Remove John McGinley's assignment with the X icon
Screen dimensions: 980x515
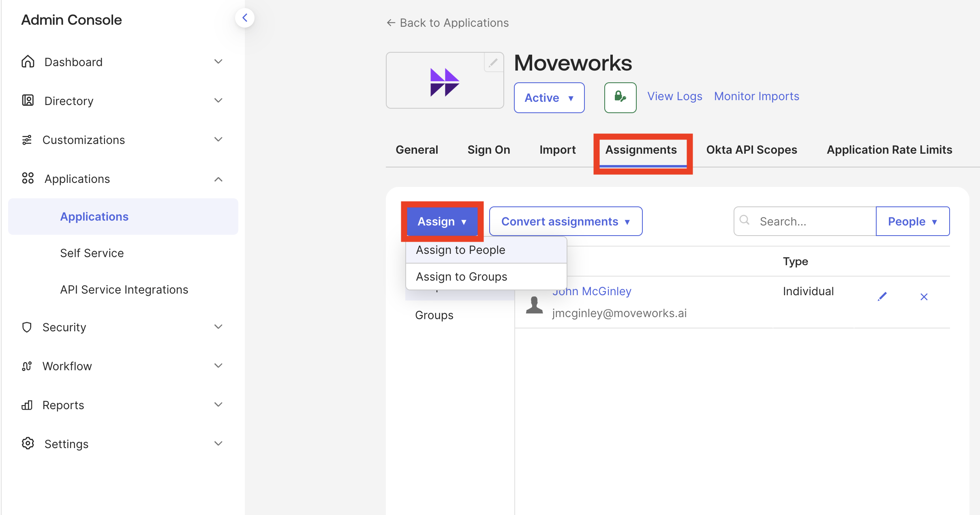[x=924, y=297]
